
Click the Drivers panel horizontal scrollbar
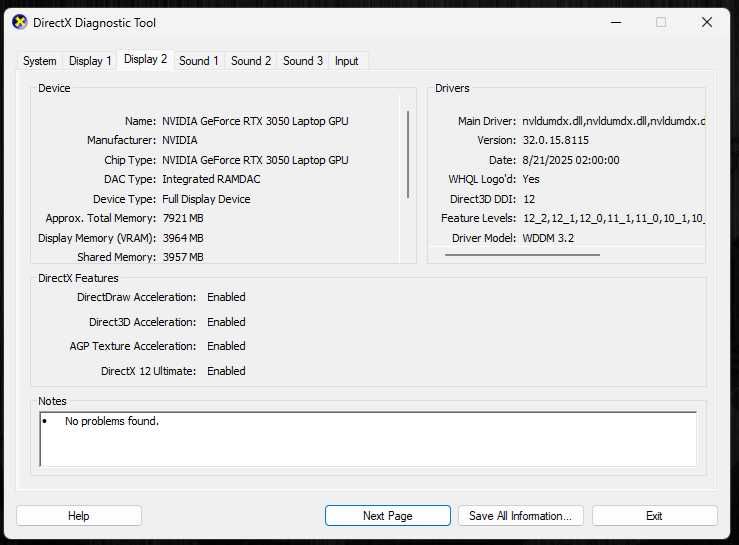[522, 255]
